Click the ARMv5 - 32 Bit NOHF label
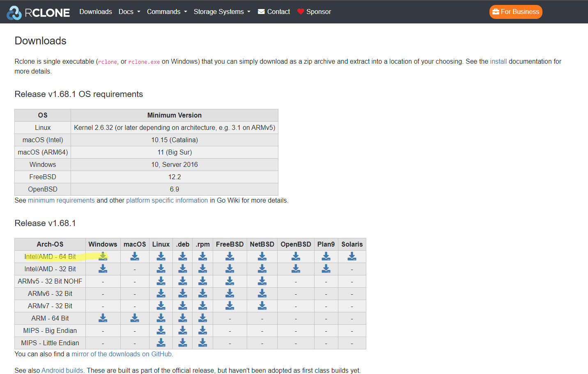The image size is (588, 374). point(50,281)
